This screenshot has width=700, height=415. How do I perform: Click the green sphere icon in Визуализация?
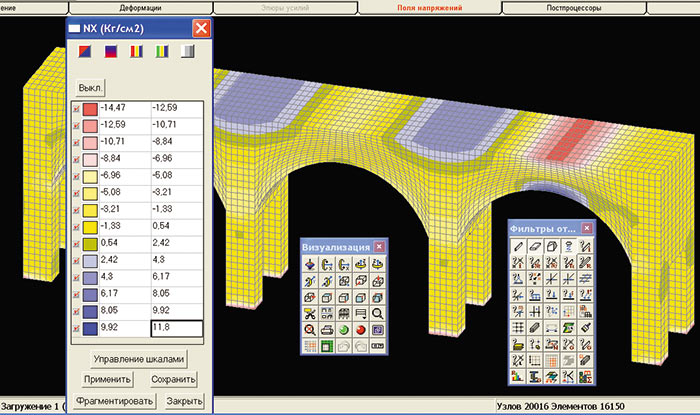coord(343,329)
